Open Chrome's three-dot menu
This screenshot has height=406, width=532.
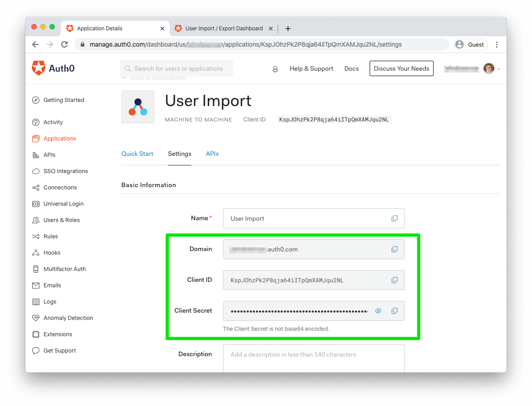coord(497,44)
